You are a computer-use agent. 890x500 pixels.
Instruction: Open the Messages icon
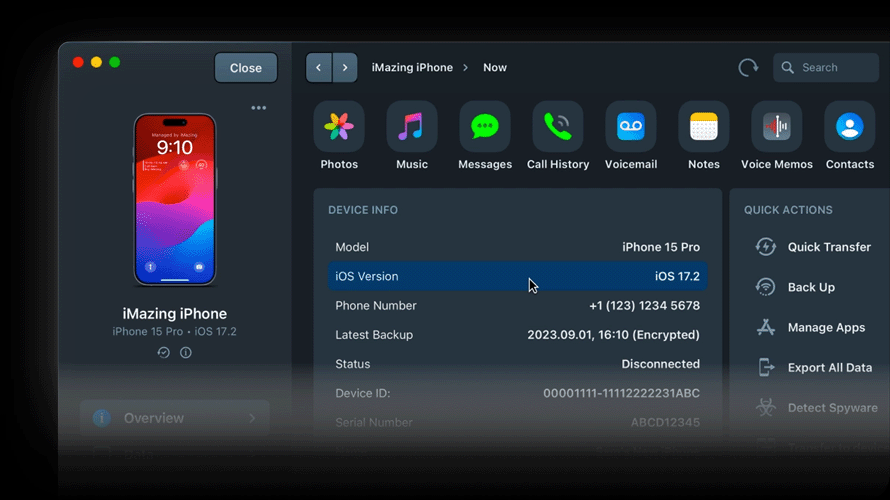pyautogui.click(x=485, y=127)
